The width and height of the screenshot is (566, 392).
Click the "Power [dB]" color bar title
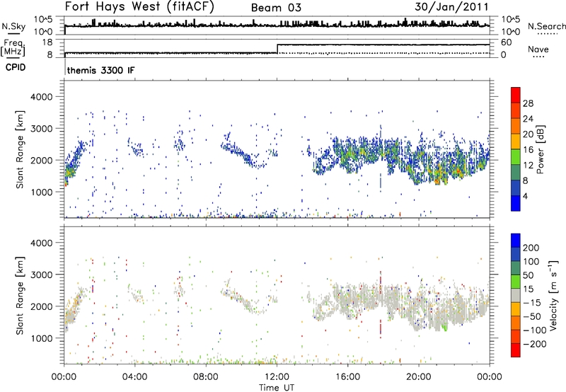540,149
